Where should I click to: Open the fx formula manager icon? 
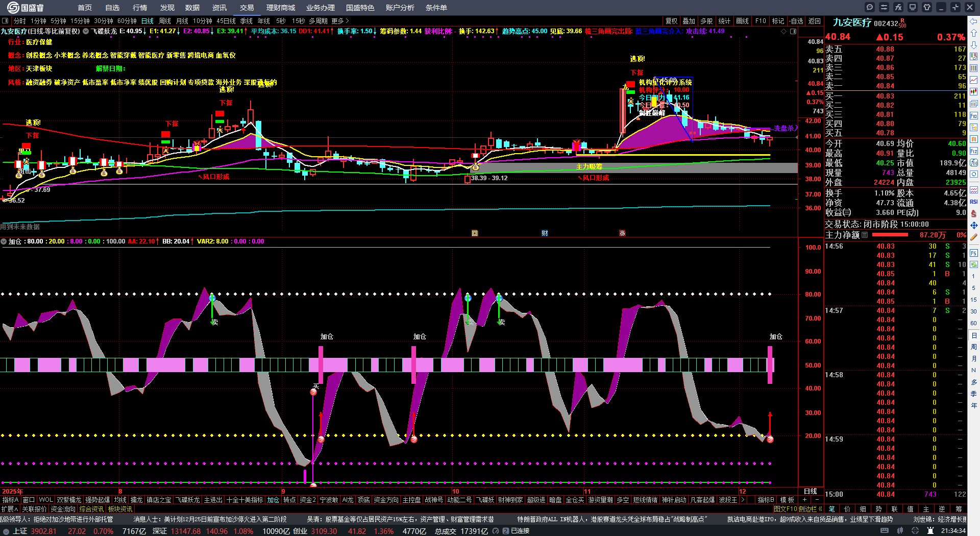click(898, 7)
